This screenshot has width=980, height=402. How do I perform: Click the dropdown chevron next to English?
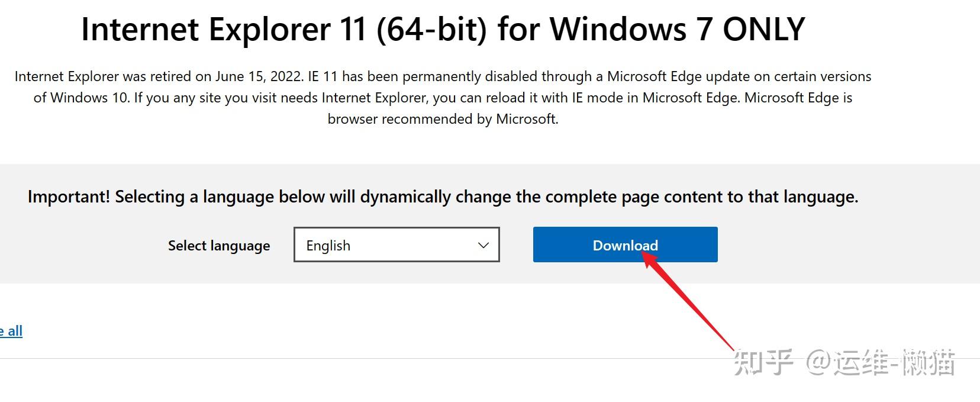coord(483,245)
